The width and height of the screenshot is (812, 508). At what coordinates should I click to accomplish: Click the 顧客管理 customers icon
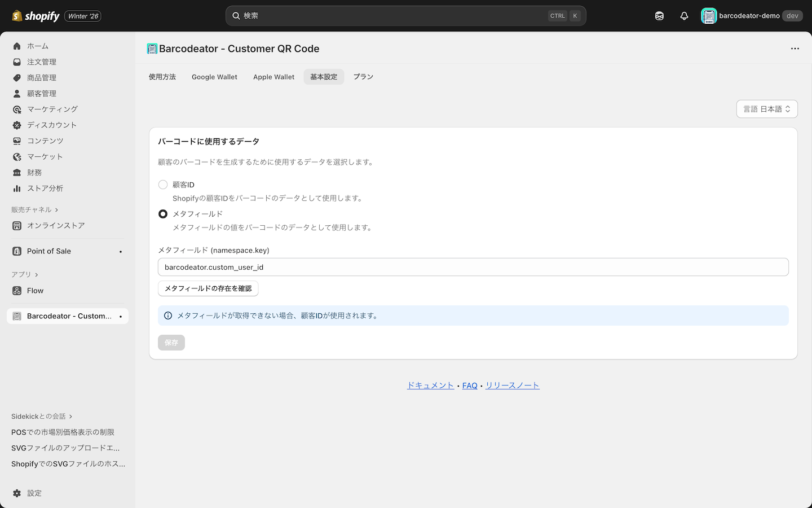(16, 93)
